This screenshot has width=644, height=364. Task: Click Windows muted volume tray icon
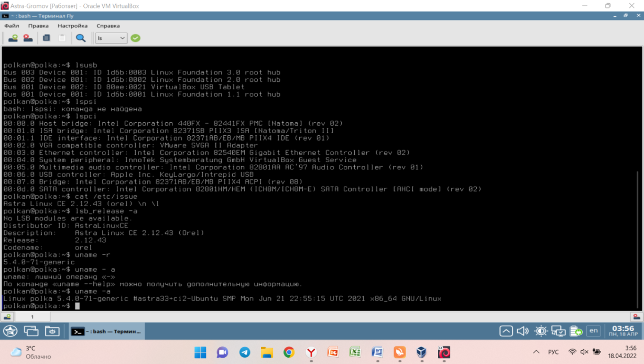[584, 352]
